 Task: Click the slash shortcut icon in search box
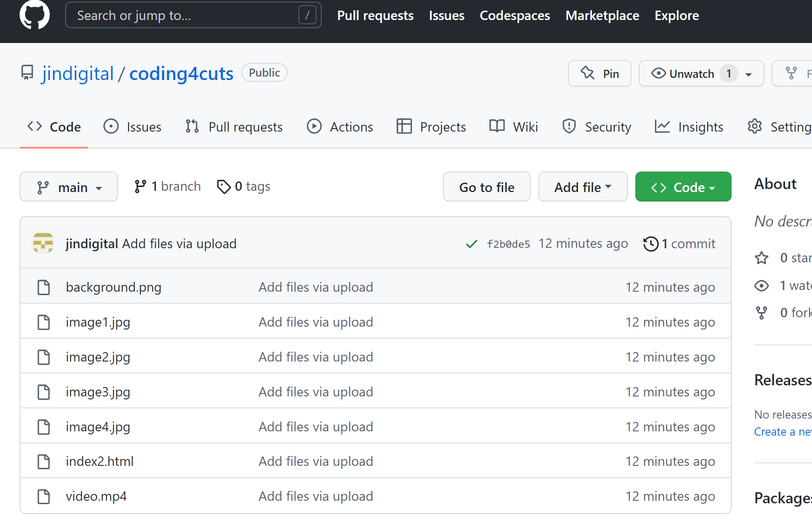click(x=307, y=15)
